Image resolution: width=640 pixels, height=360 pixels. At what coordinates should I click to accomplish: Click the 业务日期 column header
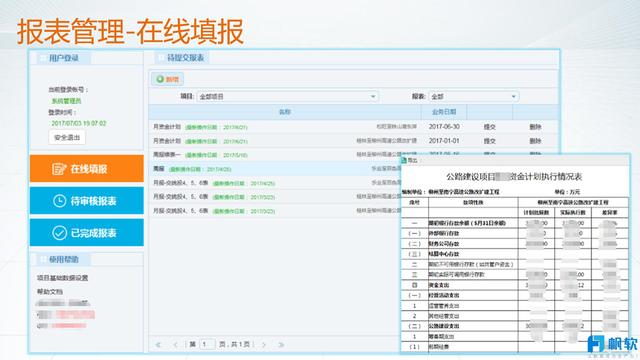click(x=444, y=112)
